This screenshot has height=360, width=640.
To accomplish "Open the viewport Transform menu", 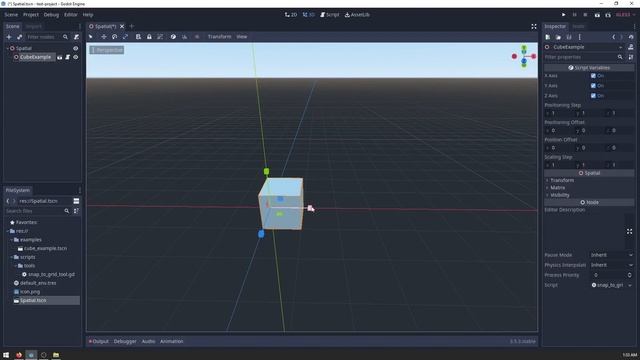I will pyautogui.click(x=219, y=37).
